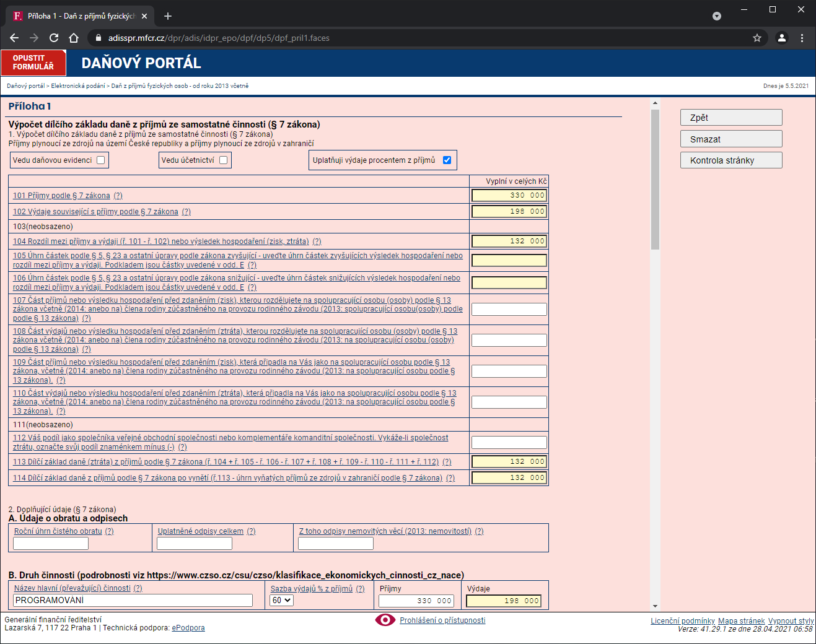Click the browser reload icon

[54, 38]
